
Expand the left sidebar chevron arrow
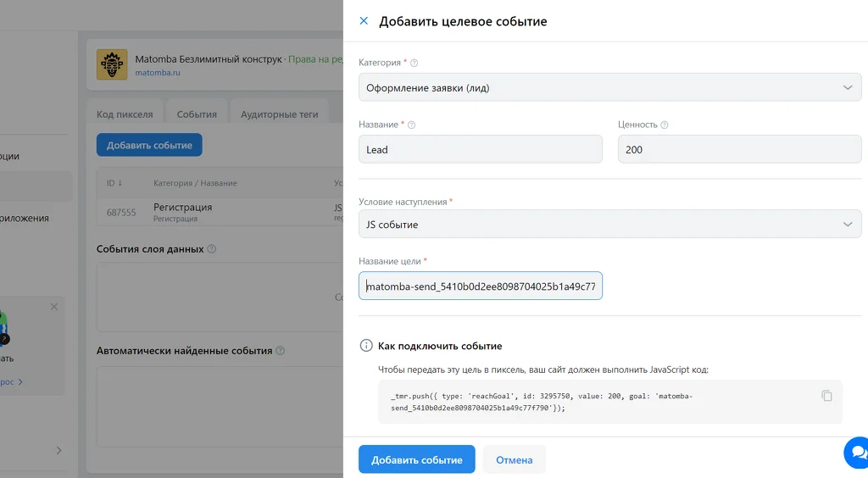(x=58, y=450)
